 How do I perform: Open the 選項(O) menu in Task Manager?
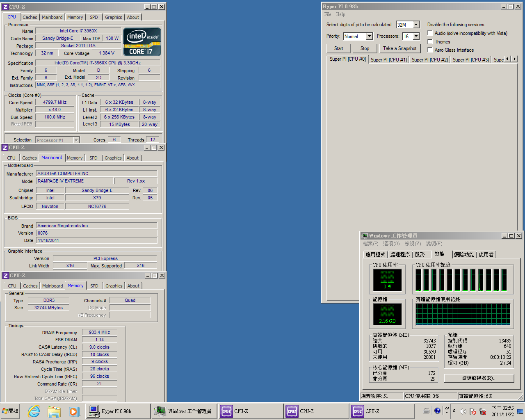coord(391,244)
